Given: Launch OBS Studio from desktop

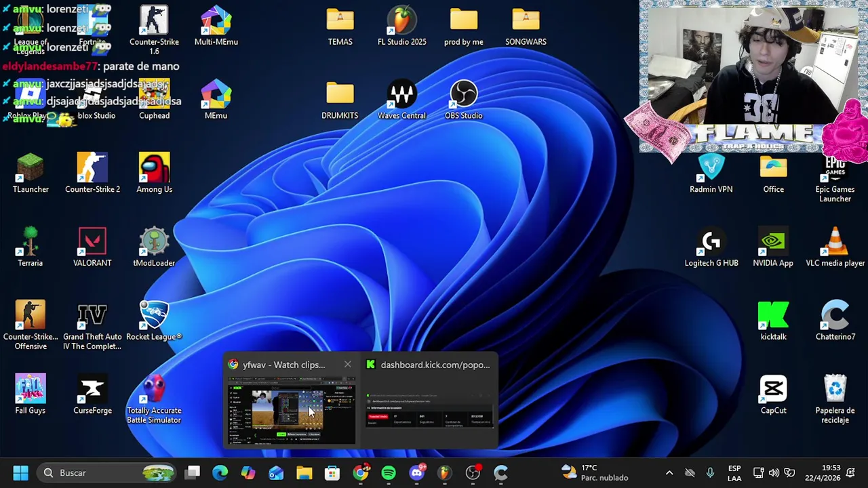Looking at the screenshot, I should click(463, 100).
